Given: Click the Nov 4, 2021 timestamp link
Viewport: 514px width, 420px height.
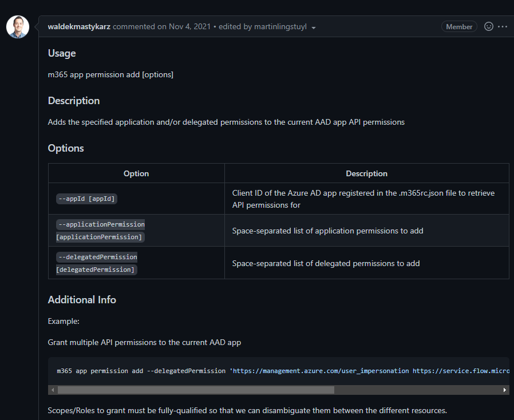Looking at the screenshot, I should [189, 26].
